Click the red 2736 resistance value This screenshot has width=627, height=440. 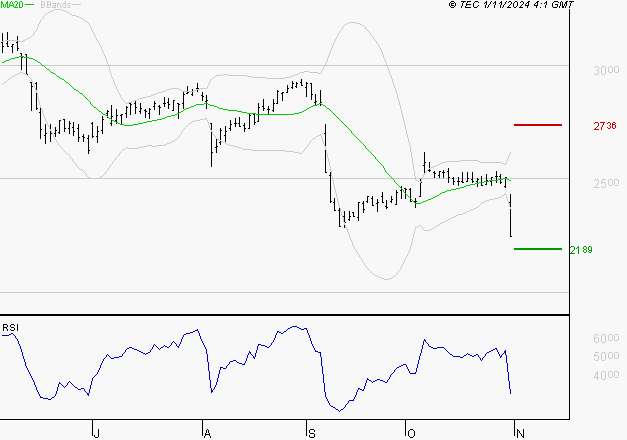click(605, 126)
